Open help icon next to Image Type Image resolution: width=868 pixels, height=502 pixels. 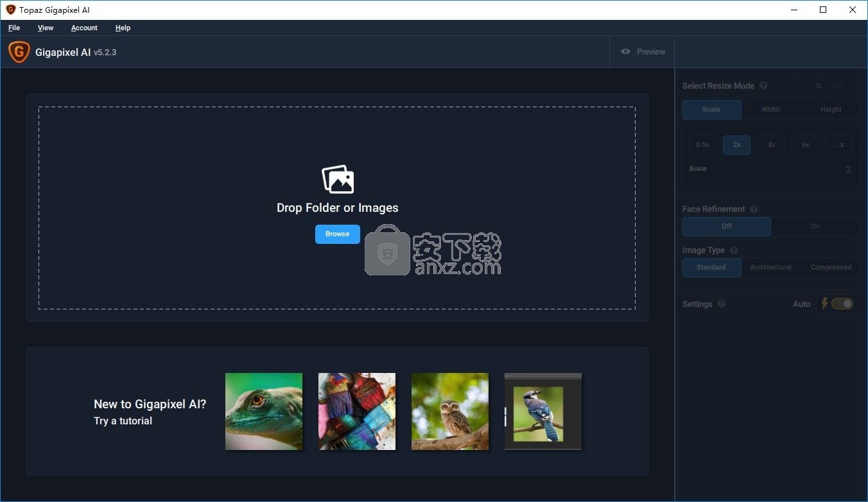pos(734,250)
